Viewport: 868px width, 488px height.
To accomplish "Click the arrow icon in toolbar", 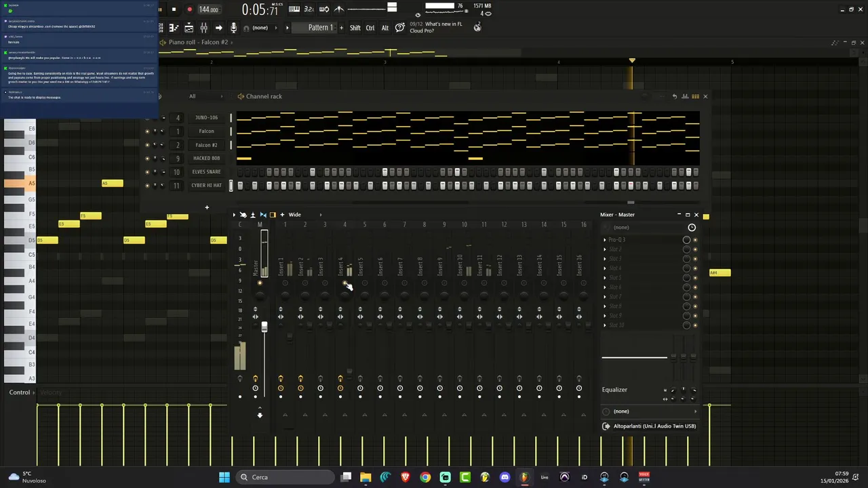I will point(218,28).
